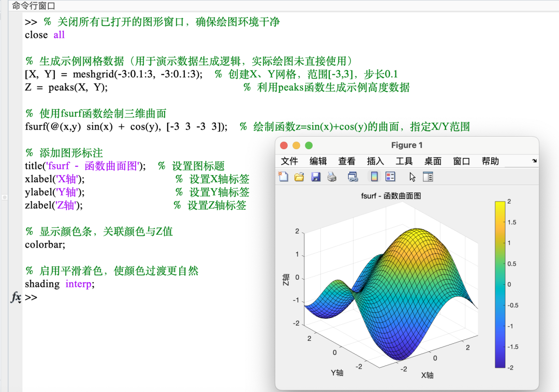559x392 pixels.
Task: Print the figure with the printer icon
Action: pyautogui.click(x=332, y=177)
